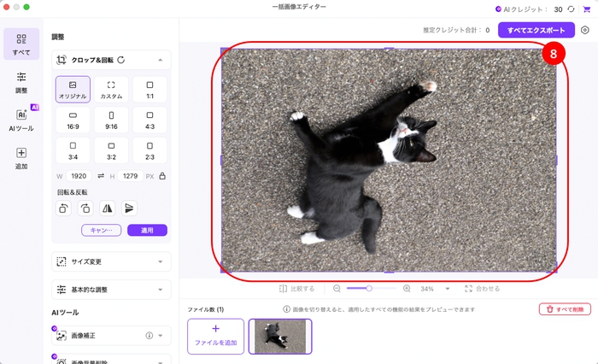Click the zoom in magnifier icon

coord(407,289)
